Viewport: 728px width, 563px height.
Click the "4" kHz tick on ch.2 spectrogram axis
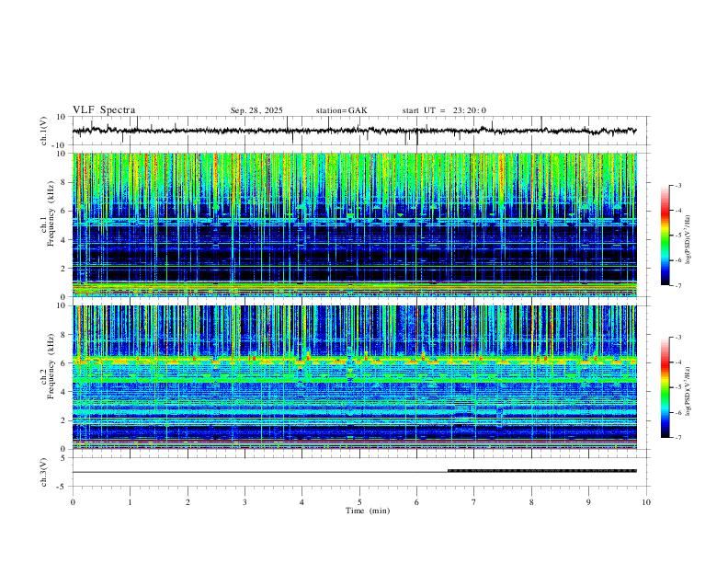63,392
